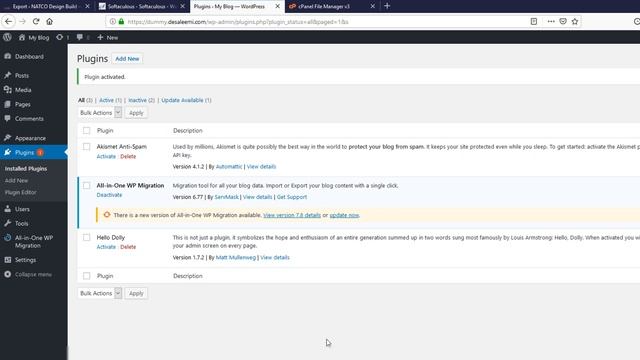Open the Add New plugins submenu link
Screen dimensions: 640x360
(x=16, y=180)
